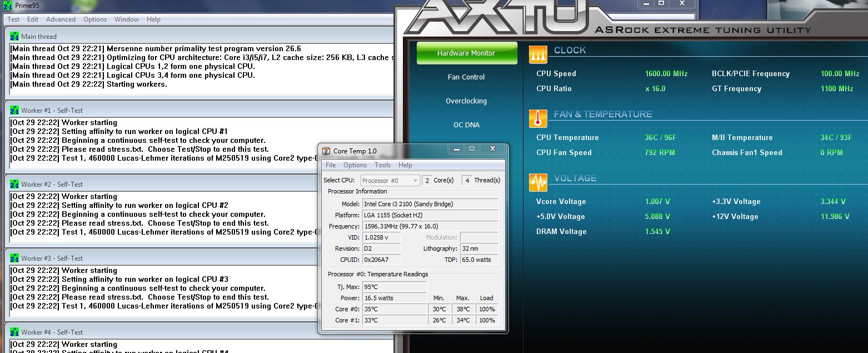Open the File menu in Core Temp
Image resolution: width=868 pixels, height=353 pixels.
(331, 165)
